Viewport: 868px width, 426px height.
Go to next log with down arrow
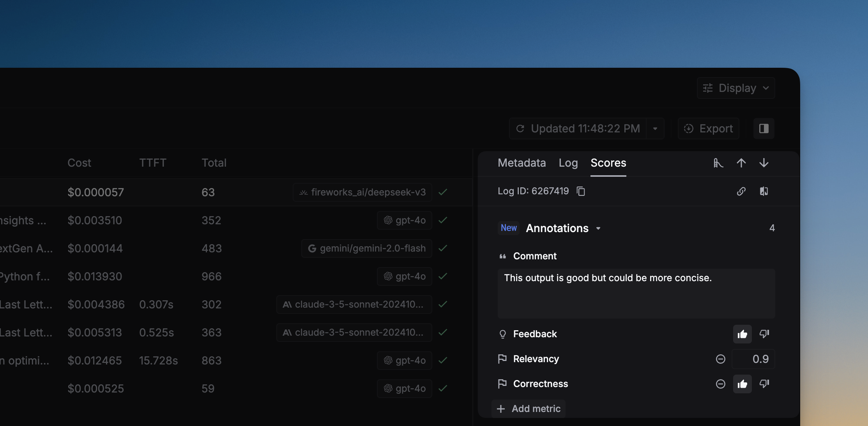coord(764,163)
